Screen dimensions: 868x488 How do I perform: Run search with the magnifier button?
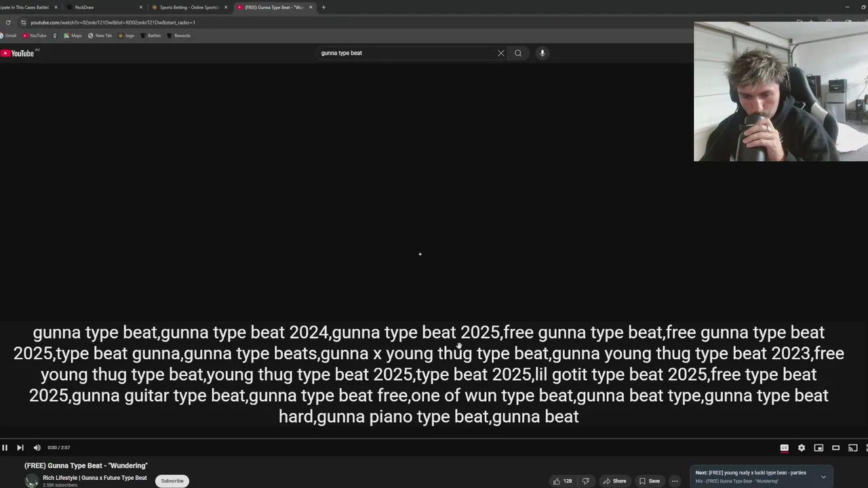pyautogui.click(x=518, y=53)
